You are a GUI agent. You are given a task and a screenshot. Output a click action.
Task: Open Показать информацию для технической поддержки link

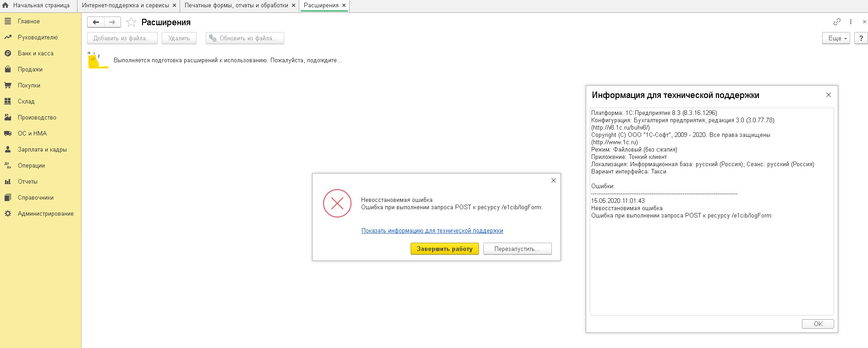432,231
